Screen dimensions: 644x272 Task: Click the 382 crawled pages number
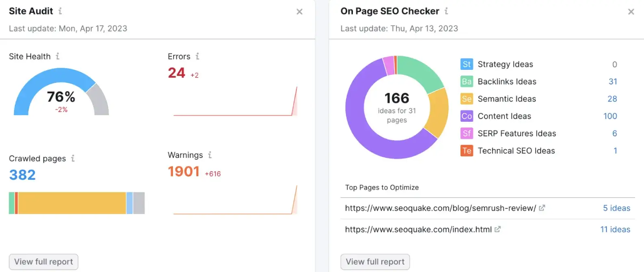click(22, 175)
